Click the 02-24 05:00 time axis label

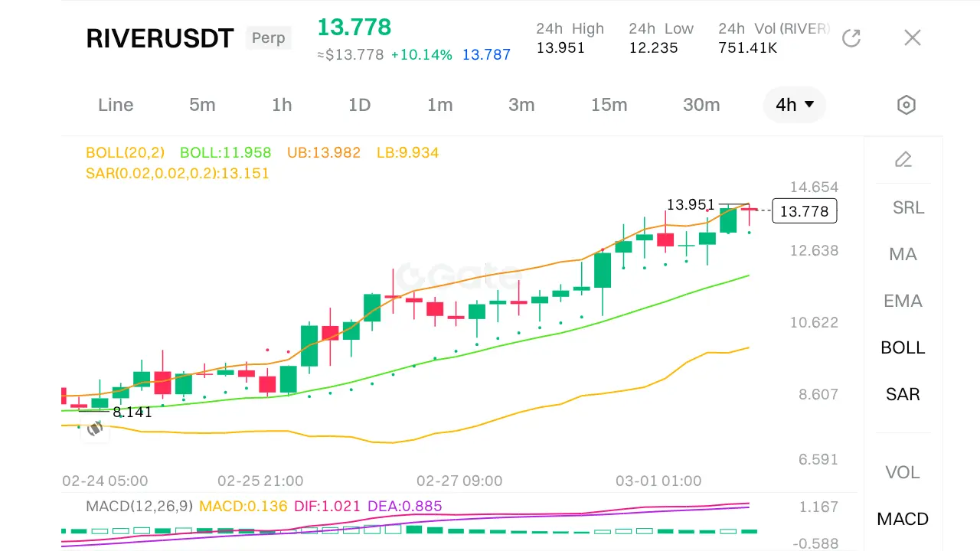click(x=105, y=481)
